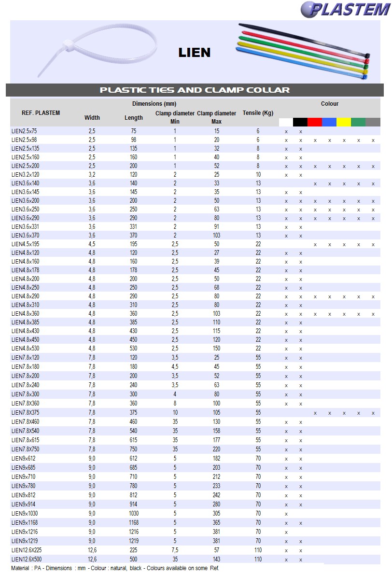
Task: Click the LIEN title heading
Action: point(195,53)
